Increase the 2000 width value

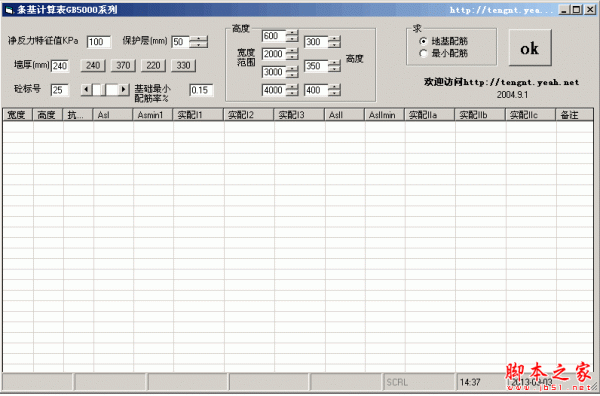[292, 51]
